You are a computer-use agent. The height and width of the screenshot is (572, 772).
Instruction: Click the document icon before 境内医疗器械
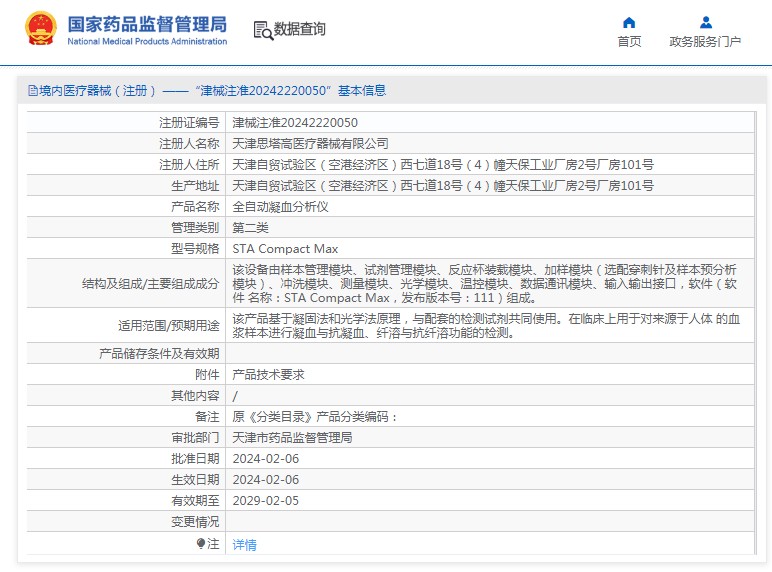[x=32, y=91]
